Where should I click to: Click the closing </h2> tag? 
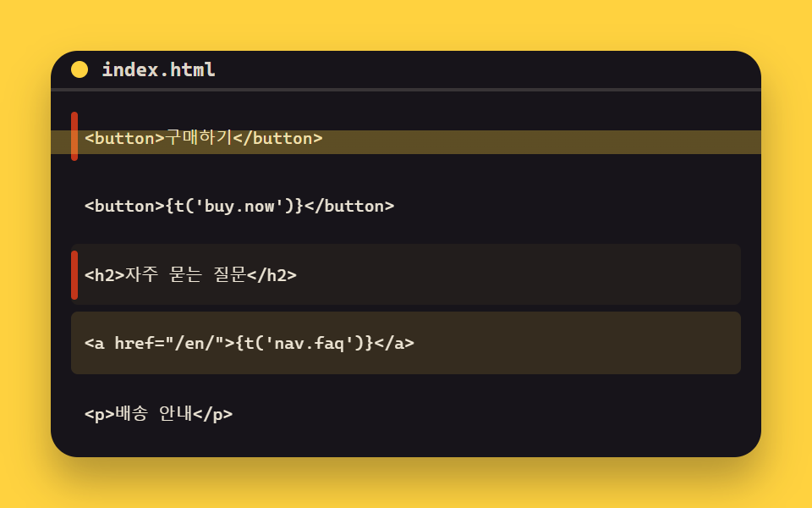(x=272, y=275)
